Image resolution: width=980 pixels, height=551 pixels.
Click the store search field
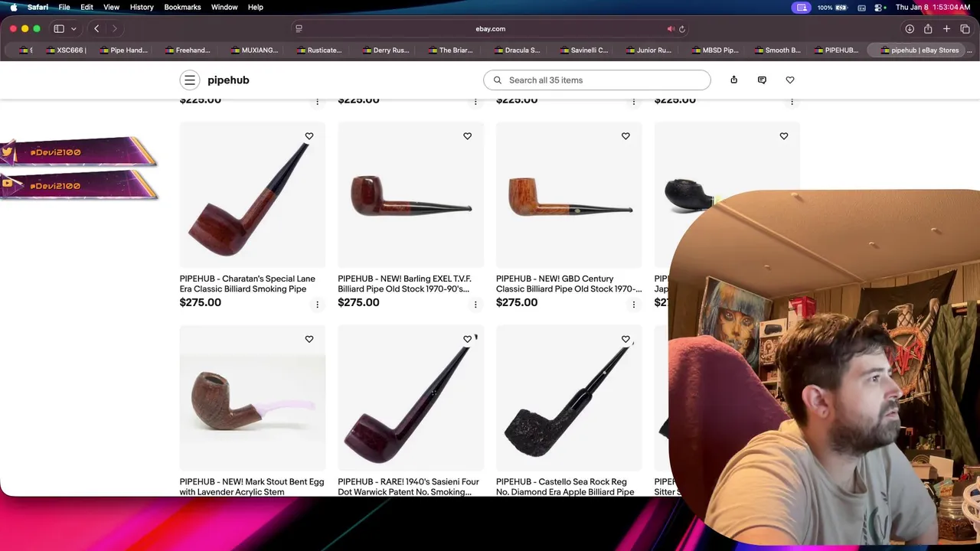tap(596, 80)
